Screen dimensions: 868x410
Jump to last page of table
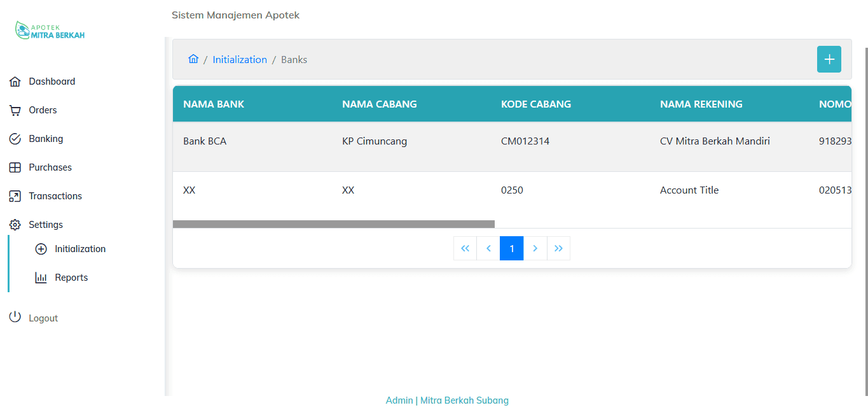[x=558, y=248]
